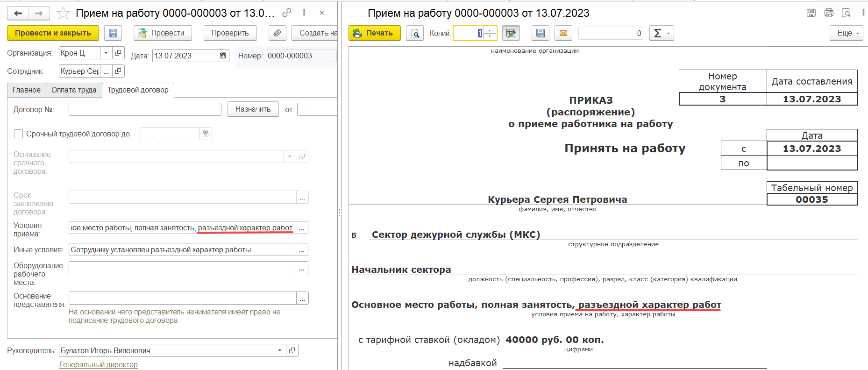Open the Генеральный директор link
Image resolution: width=868 pixels, height=370 pixels.
pos(99,365)
